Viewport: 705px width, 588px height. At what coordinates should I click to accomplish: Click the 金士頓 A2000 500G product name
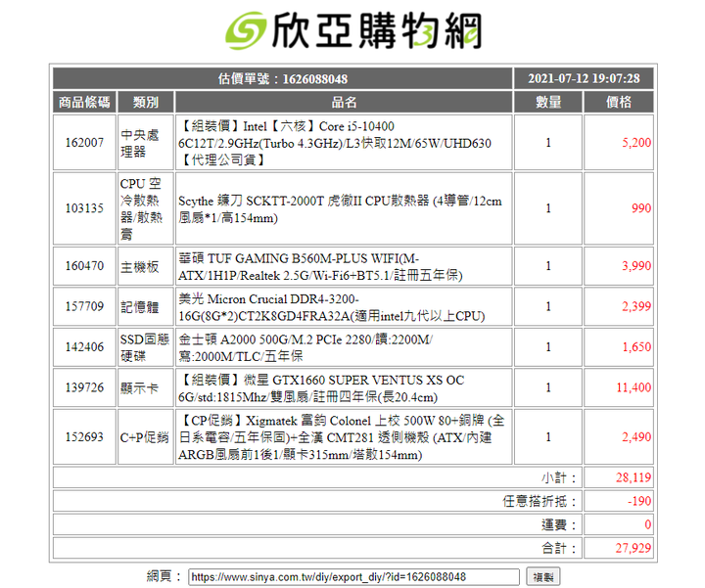pyautogui.click(x=305, y=347)
